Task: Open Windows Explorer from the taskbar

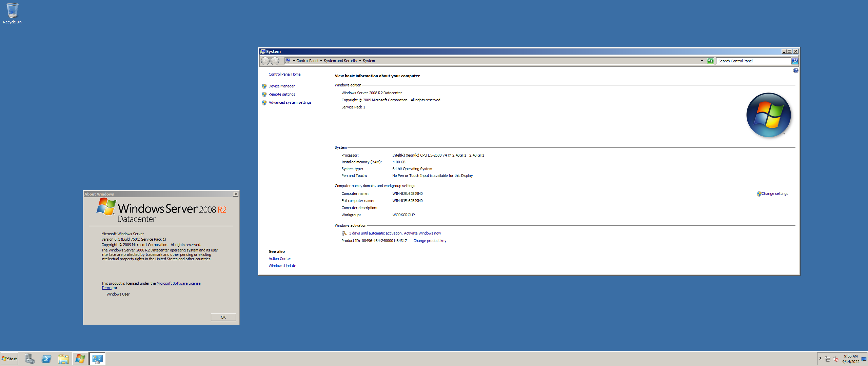Action: point(63,359)
